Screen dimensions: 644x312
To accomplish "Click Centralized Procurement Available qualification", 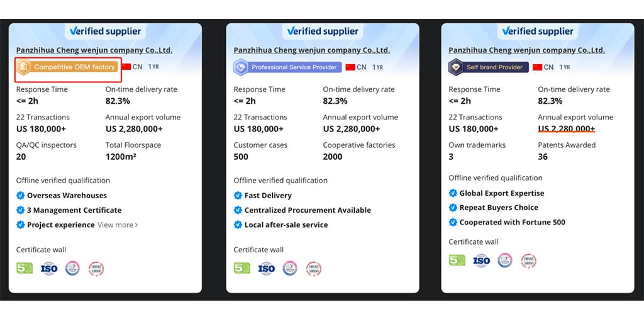I will [308, 209].
